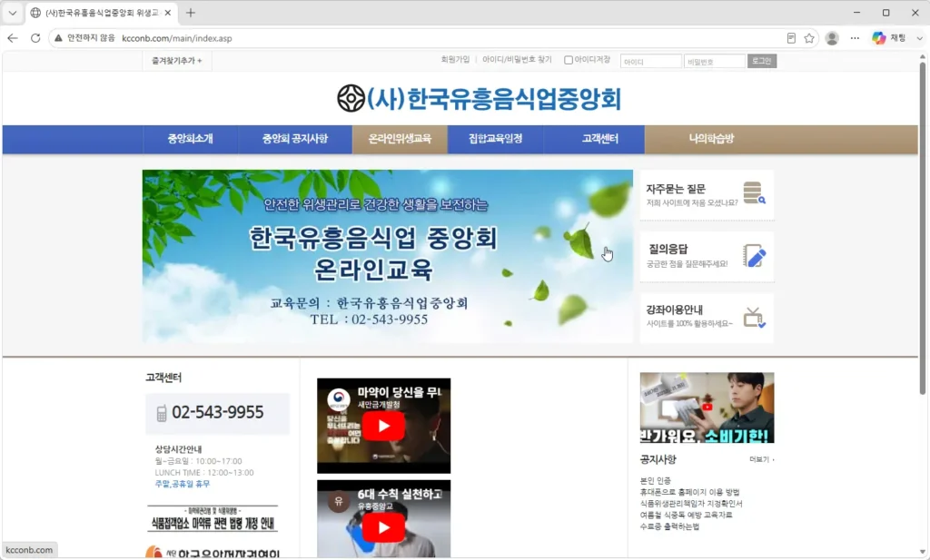Click the 한국유흥음식업 중앙회 온라인교육 banner
The image size is (930, 560).
point(387,256)
